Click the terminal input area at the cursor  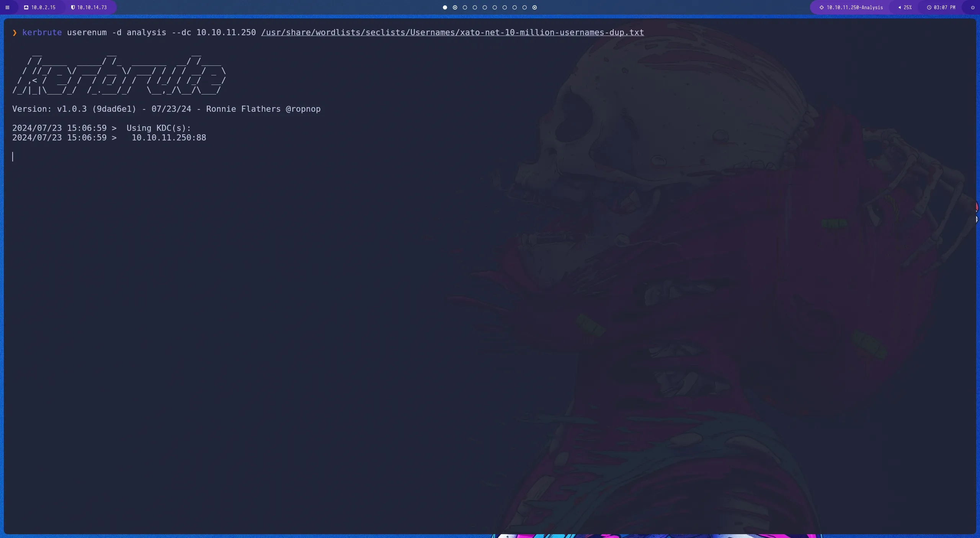(x=13, y=157)
